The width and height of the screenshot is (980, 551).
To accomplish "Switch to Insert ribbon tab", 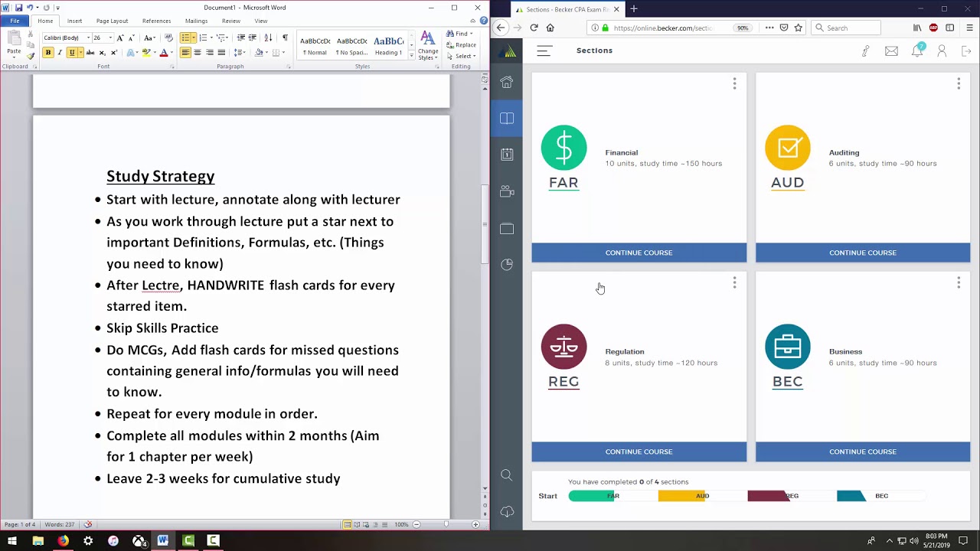I will pyautogui.click(x=74, y=21).
